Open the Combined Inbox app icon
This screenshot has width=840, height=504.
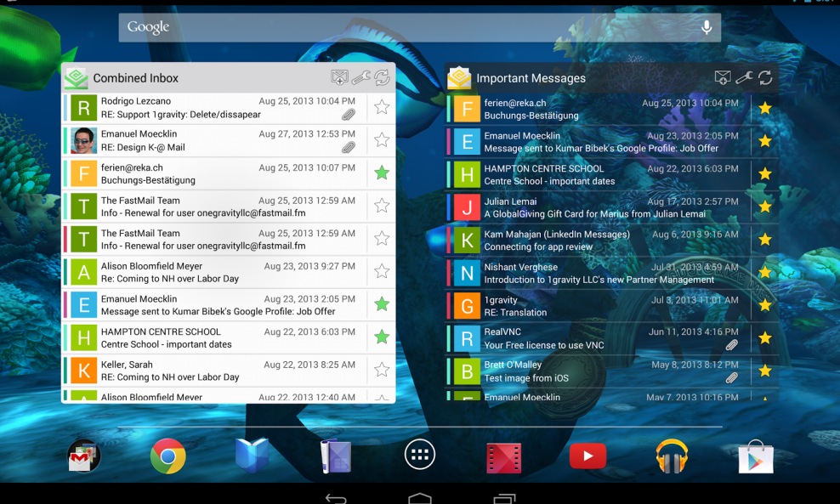click(x=76, y=77)
